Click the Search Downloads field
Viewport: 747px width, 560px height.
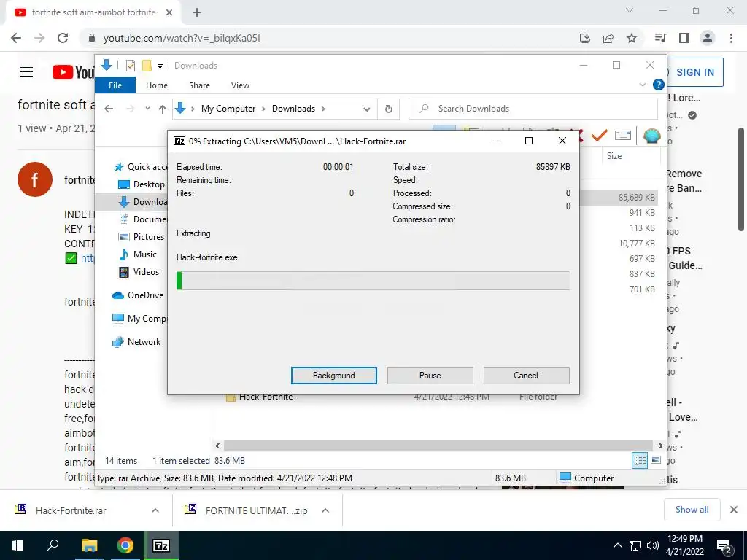coord(533,109)
